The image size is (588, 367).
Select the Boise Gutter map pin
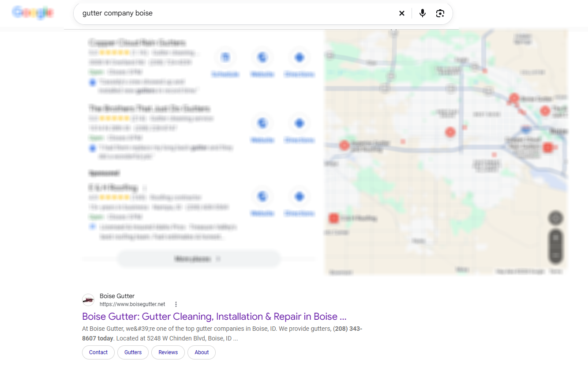click(514, 98)
